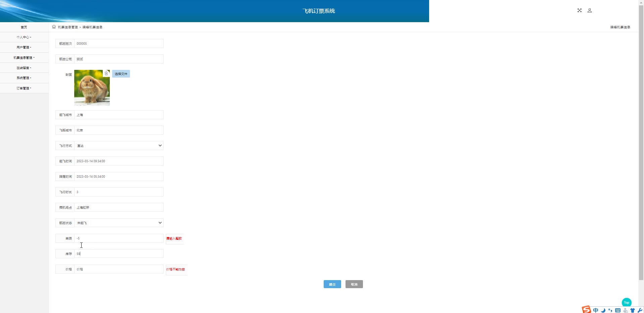
Task: Submit the form with 提交 button
Action: tap(332, 284)
